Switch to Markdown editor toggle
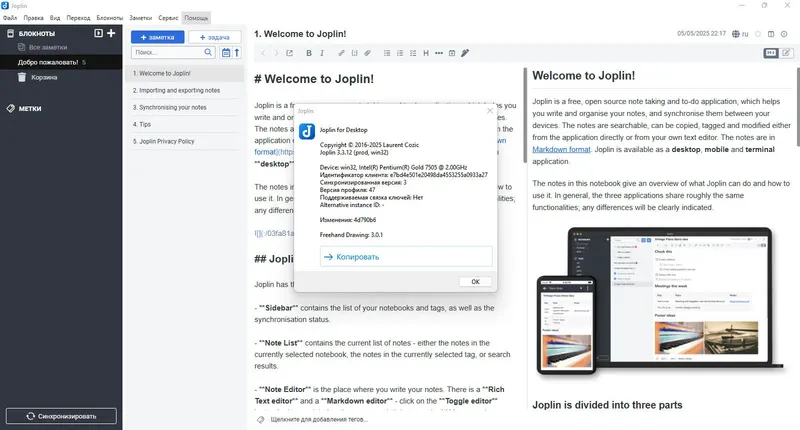The width and height of the screenshot is (800, 430). coord(770,53)
